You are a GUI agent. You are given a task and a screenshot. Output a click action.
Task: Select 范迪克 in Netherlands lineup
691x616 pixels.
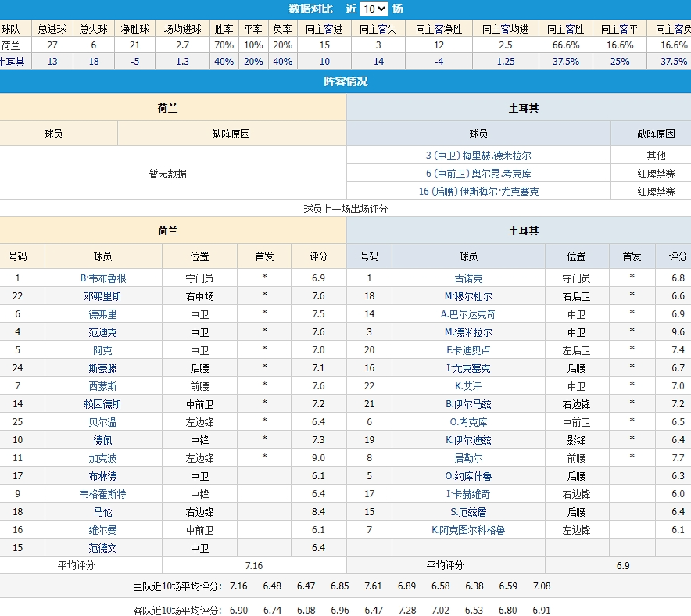tap(103, 332)
